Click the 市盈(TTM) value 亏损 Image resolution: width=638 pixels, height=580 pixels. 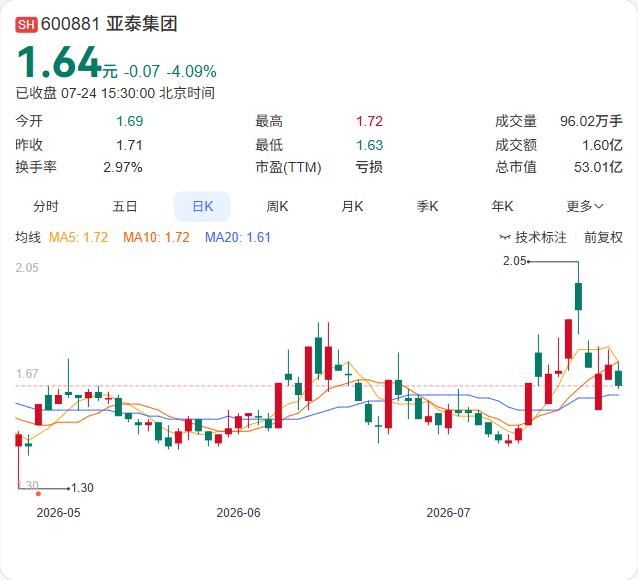(369, 167)
